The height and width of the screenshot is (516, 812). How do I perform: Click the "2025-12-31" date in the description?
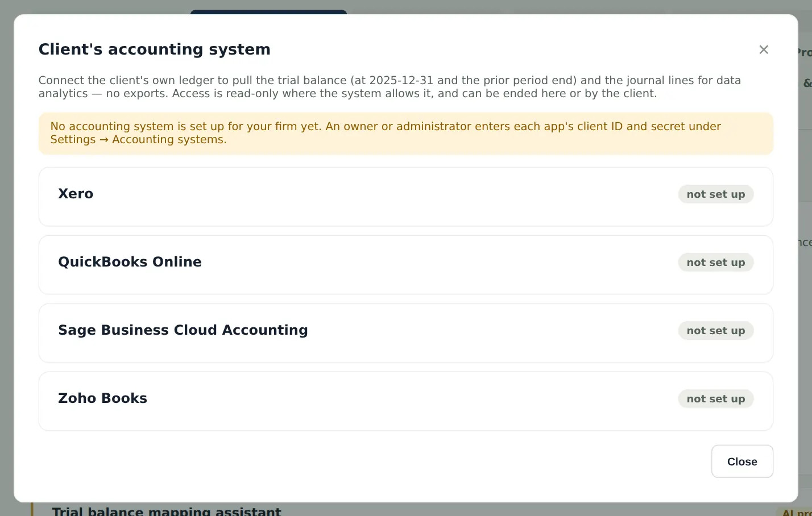click(x=401, y=80)
